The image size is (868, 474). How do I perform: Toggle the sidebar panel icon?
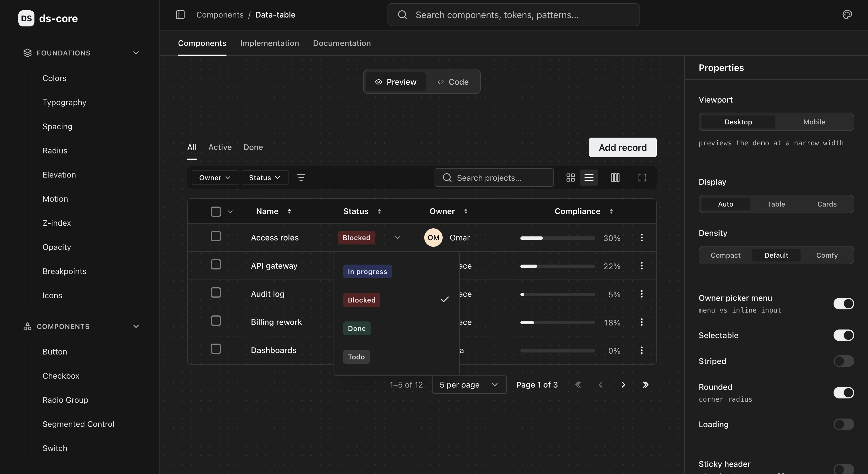tap(180, 14)
